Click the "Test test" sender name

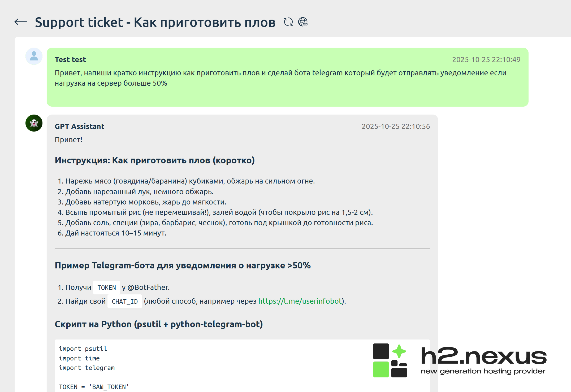[70, 60]
